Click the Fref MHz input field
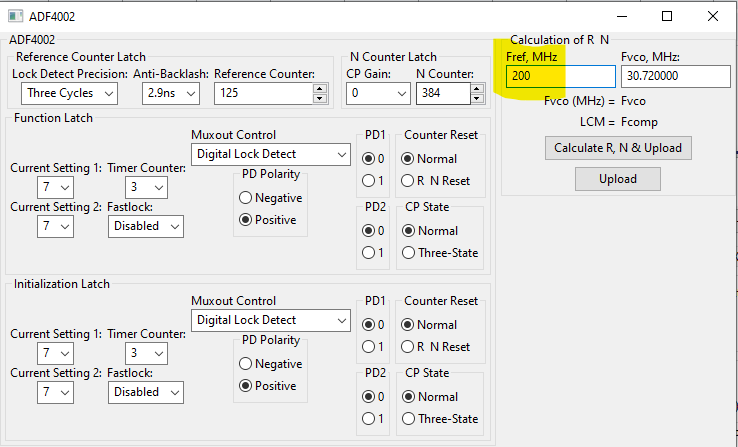The height and width of the screenshot is (447, 738). click(x=561, y=76)
